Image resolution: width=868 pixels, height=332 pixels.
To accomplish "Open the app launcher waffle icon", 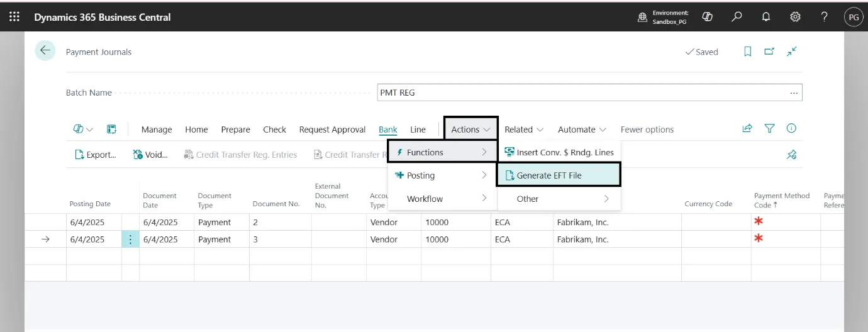I will tap(14, 17).
